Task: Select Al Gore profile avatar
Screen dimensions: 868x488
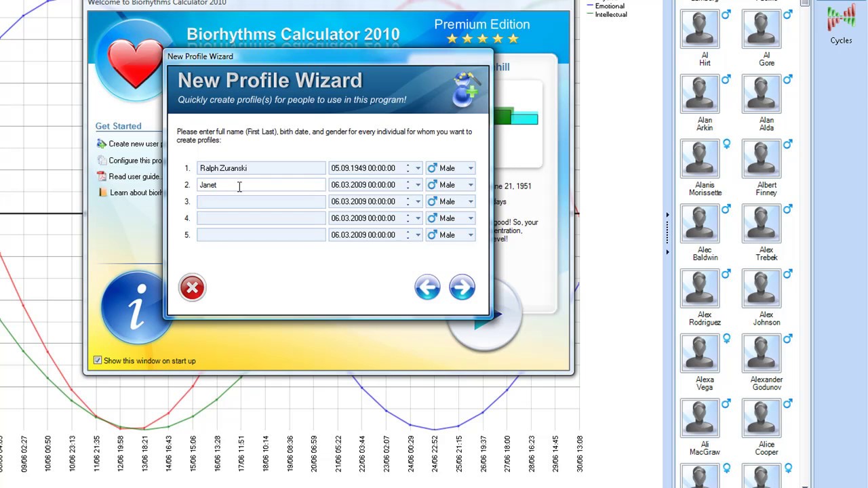Action: 762,29
